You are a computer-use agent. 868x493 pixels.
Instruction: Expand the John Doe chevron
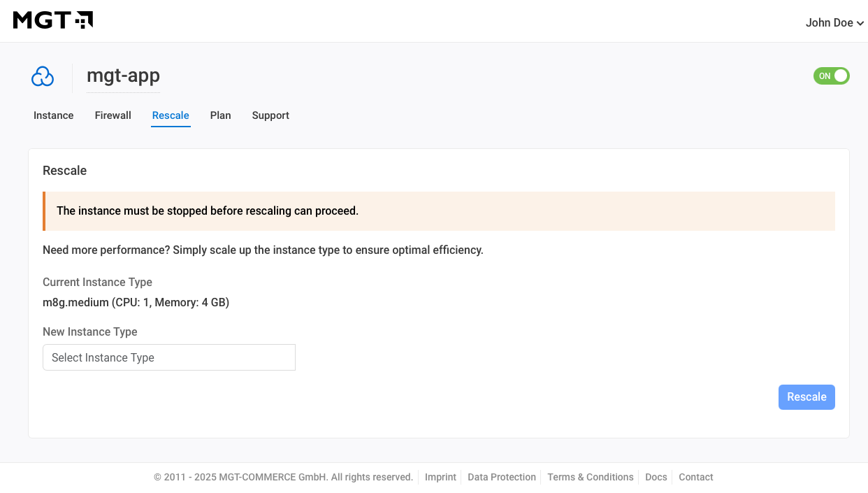pyautogui.click(x=859, y=23)
